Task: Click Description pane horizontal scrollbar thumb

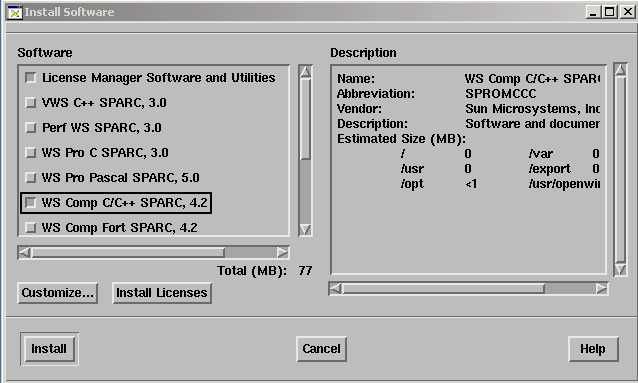Action: pyautogui.click(x=444, y=289)
